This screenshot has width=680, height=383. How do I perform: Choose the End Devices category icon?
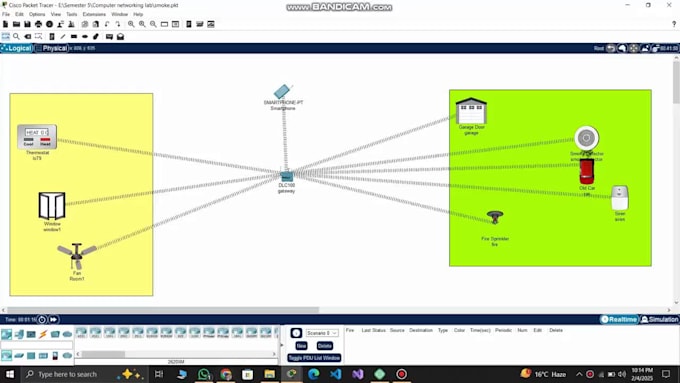point(19,334)
